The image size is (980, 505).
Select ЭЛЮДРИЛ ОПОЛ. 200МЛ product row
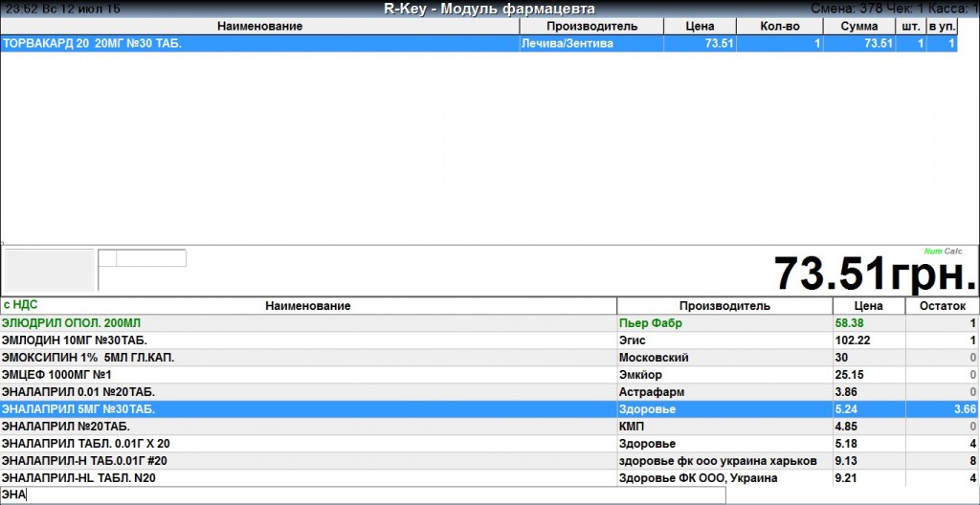(x=308, y=323)
